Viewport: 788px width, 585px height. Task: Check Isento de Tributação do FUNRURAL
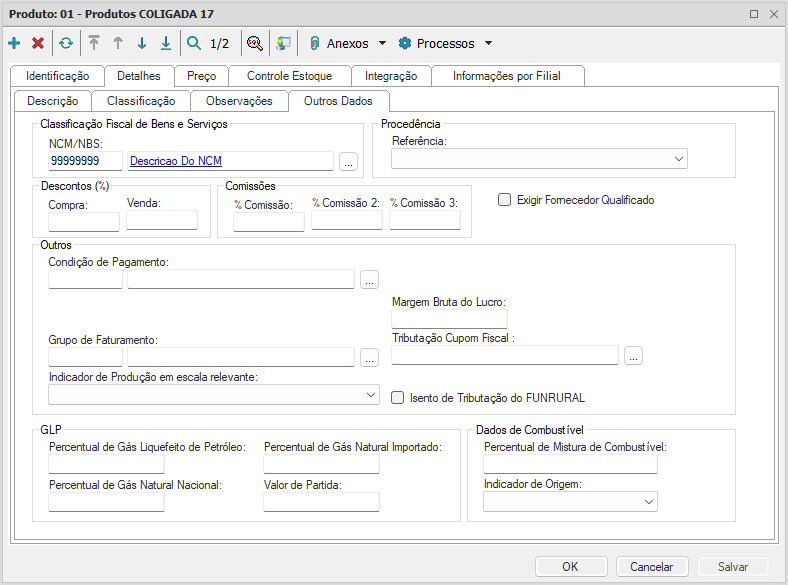398,398
